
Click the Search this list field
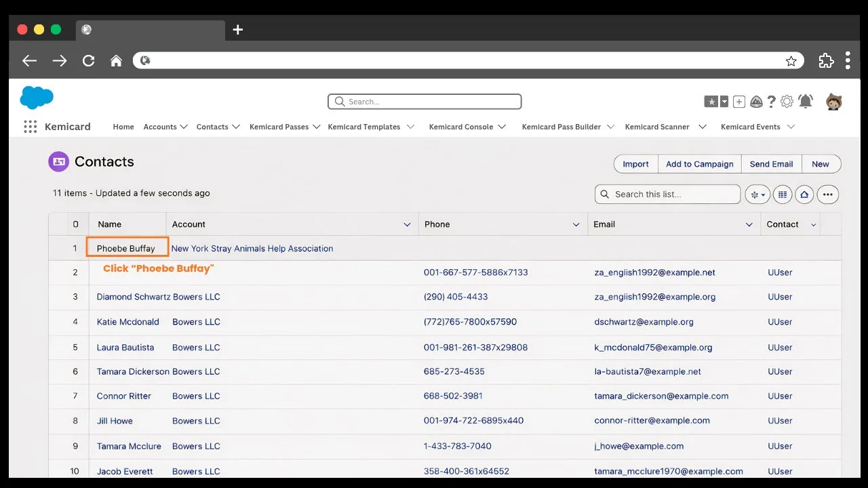(x=668, y=195)
